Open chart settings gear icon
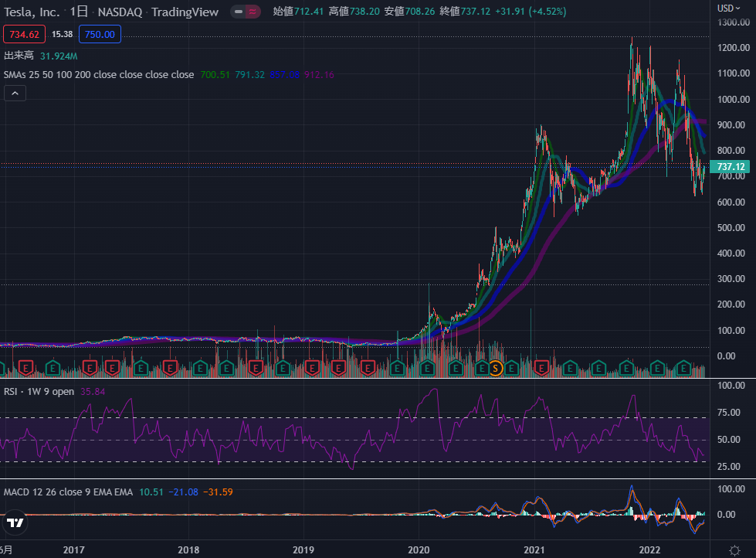The width and height of the screenshot is (756, 558). pos(734,550)
